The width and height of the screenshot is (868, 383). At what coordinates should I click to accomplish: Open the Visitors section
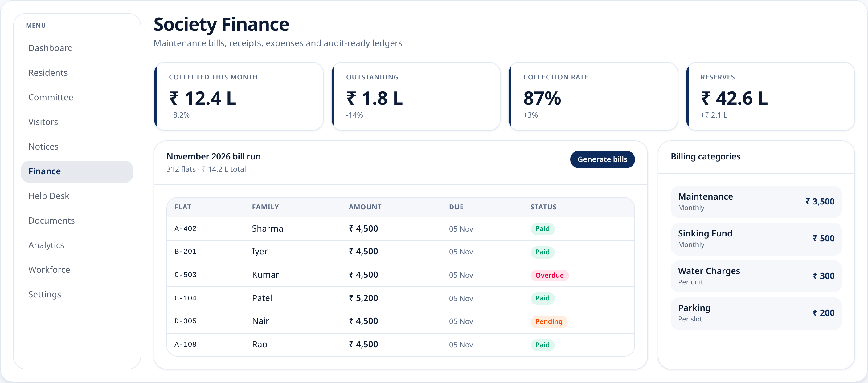point(77,122)
